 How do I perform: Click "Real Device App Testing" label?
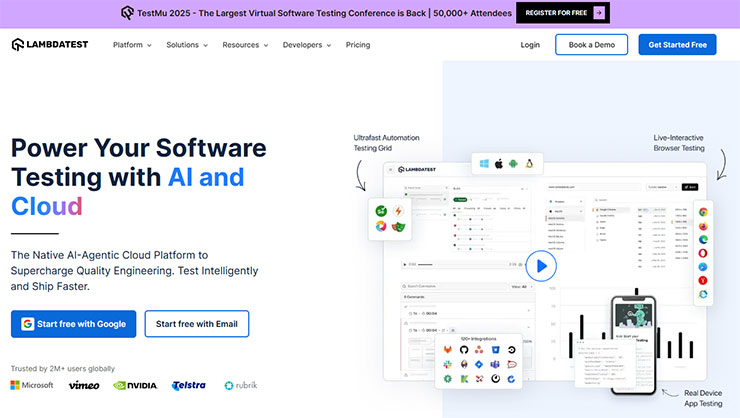tap(703, 398)
